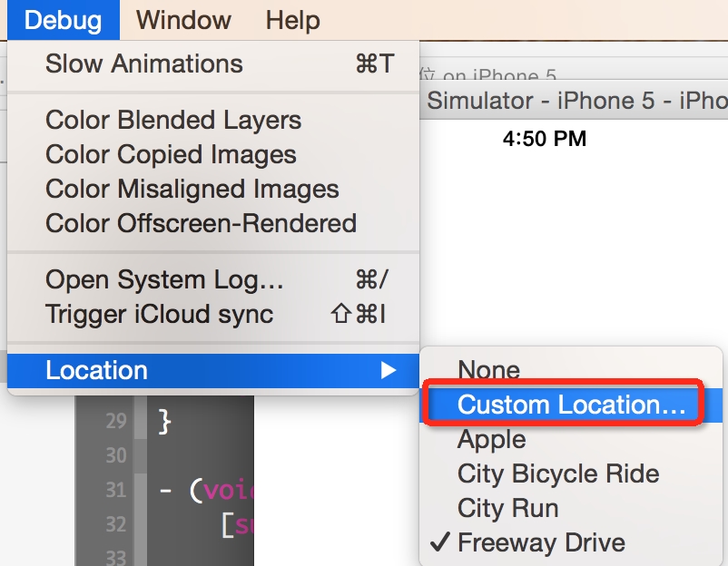Toggle Color Offscreen-Rendered
Image resolution: width=728 pixels, height=566 pixels.
point(213,223)
